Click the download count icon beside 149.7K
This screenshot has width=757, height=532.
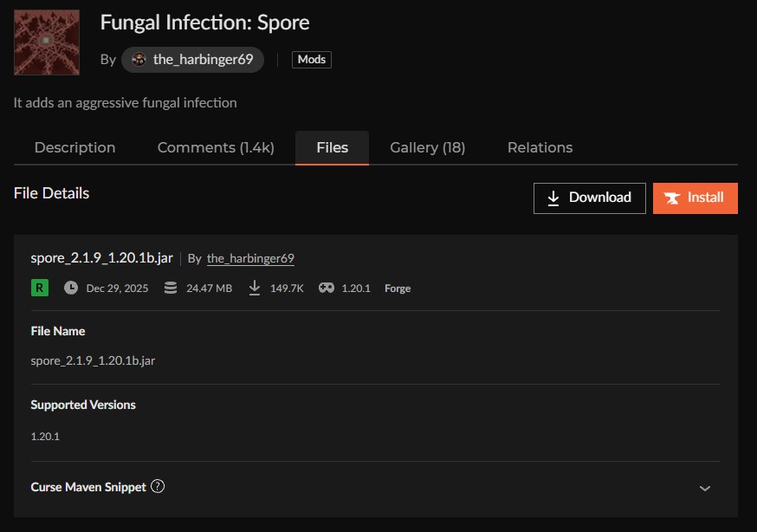(x=255, y=288)
